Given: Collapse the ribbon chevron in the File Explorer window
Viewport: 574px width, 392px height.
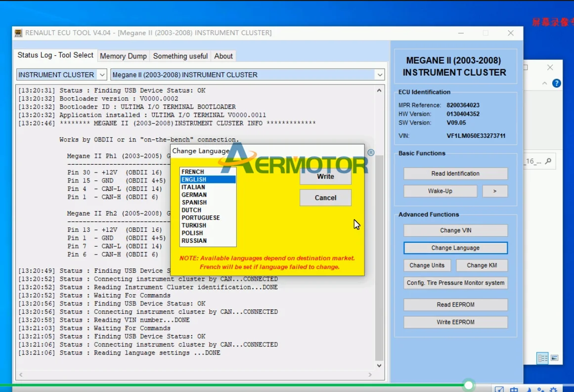Looking at the screenshot, I should point(545,84).
